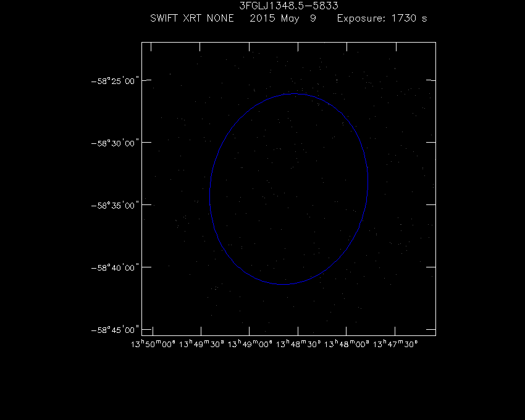The width and height of the screenshot is (525, 420).
Task: Click declination label -58°35'00"
Action: pyautogui.click(x=115, y=205)
